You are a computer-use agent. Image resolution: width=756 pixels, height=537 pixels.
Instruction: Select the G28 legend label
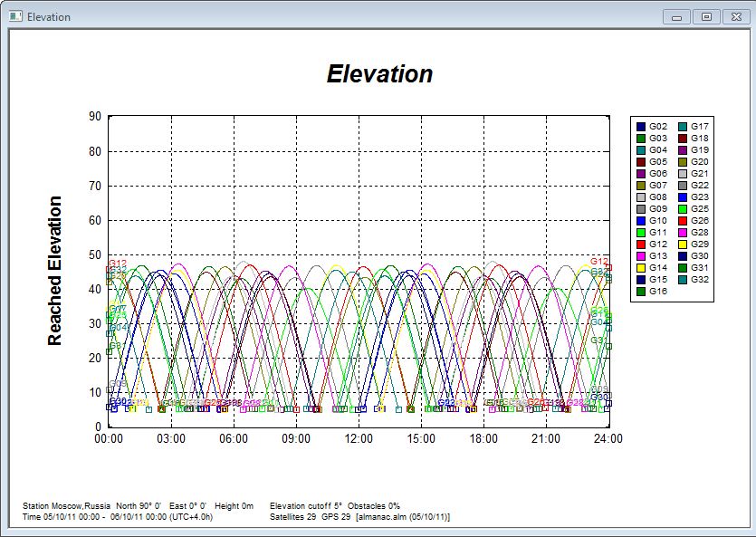point(700,233)
